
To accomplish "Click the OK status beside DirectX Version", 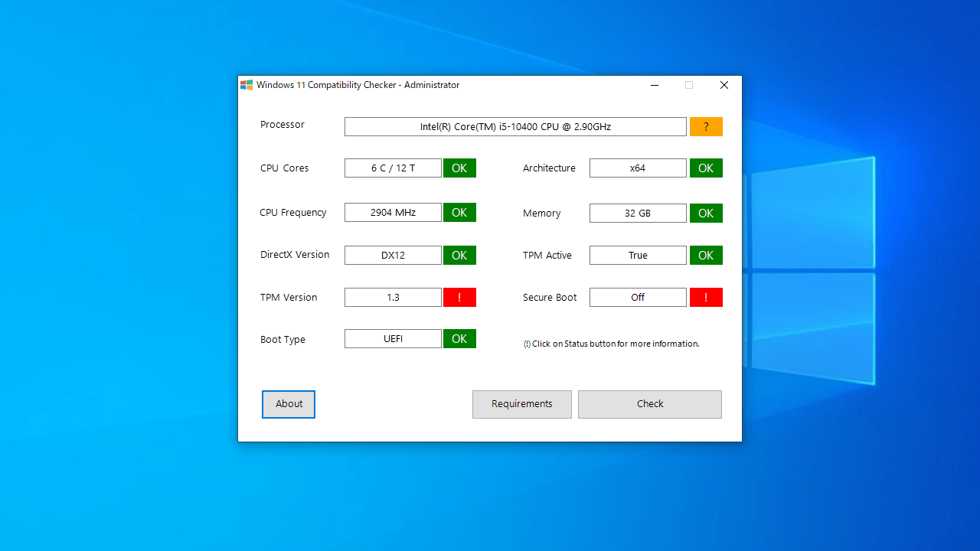I will point(459,255).
